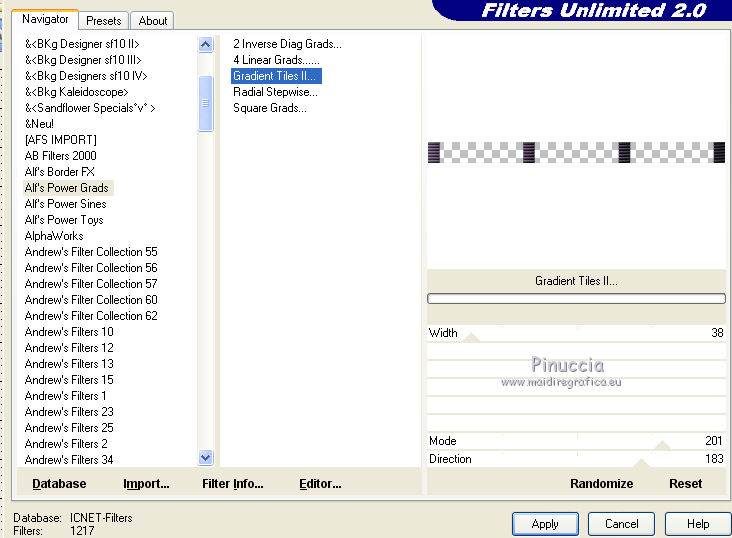This screenshot has width=732, height=538.
Task: Select the [AFS IMPORT] category
Action: 61,140
